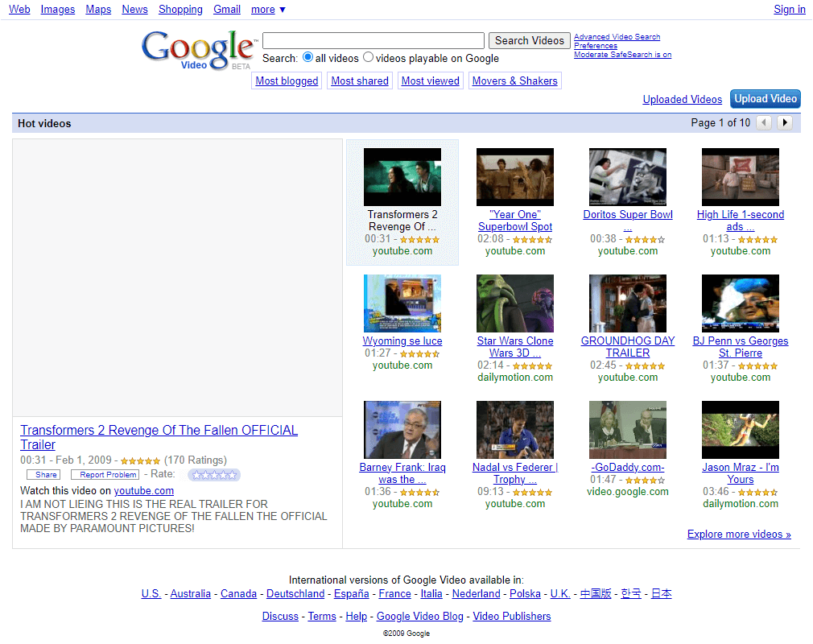The height and width of the screenshot is (644, 813).
Task: Open the Star Wars Clone Wars 3D thumbnail
Action: coord(515,303)
